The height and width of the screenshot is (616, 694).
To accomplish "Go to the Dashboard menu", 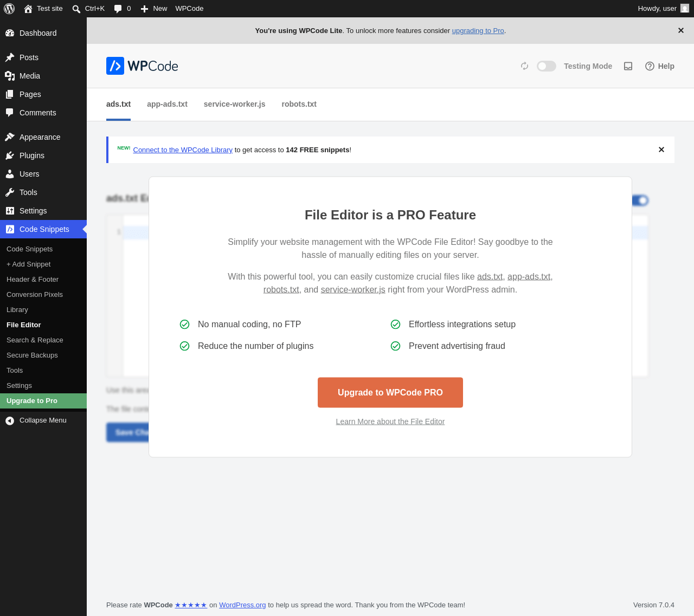I will pos(43,33).
